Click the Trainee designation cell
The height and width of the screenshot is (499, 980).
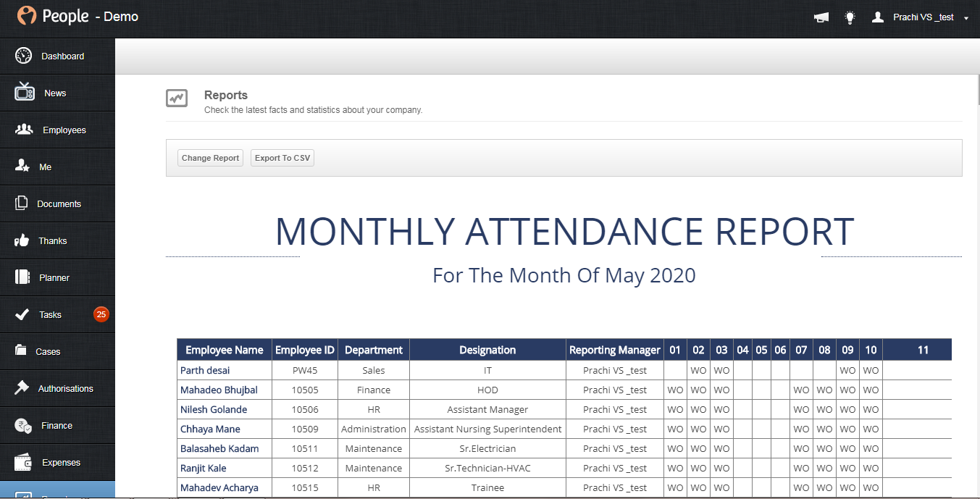[487, 487]
